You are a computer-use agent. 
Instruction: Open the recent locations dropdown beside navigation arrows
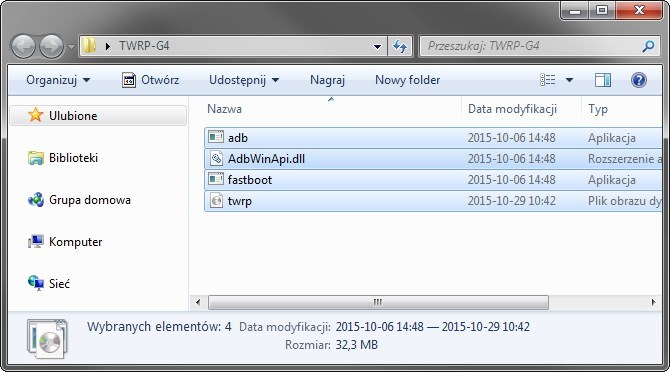click(x=71, y=47)
